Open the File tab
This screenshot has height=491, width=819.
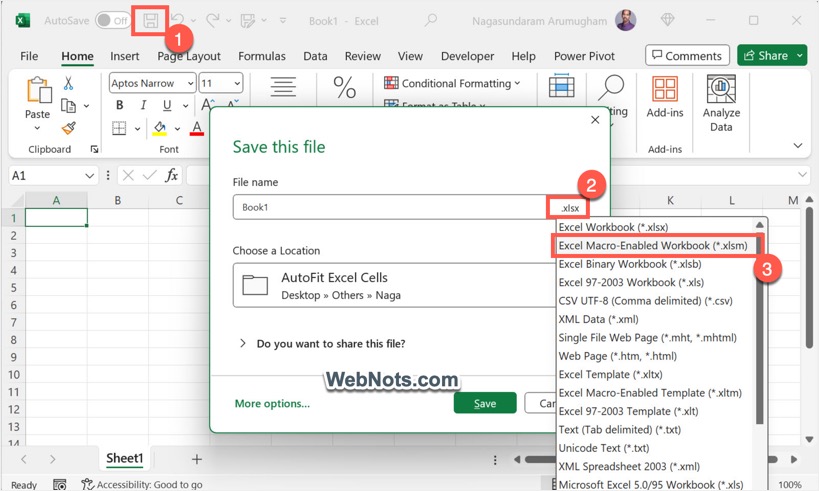point(29,56)
